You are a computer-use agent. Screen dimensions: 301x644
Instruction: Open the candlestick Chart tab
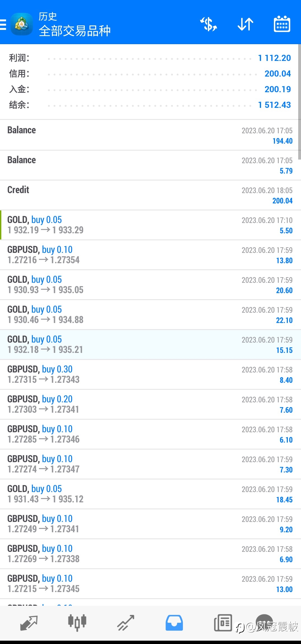[x=77, y=623]
